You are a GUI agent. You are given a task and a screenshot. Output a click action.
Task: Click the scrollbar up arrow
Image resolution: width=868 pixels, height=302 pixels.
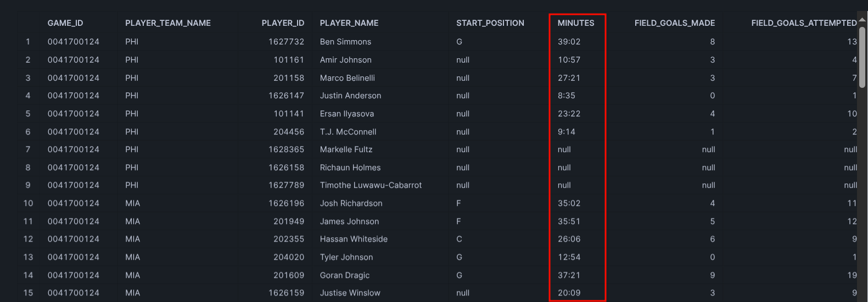(863, 20)
